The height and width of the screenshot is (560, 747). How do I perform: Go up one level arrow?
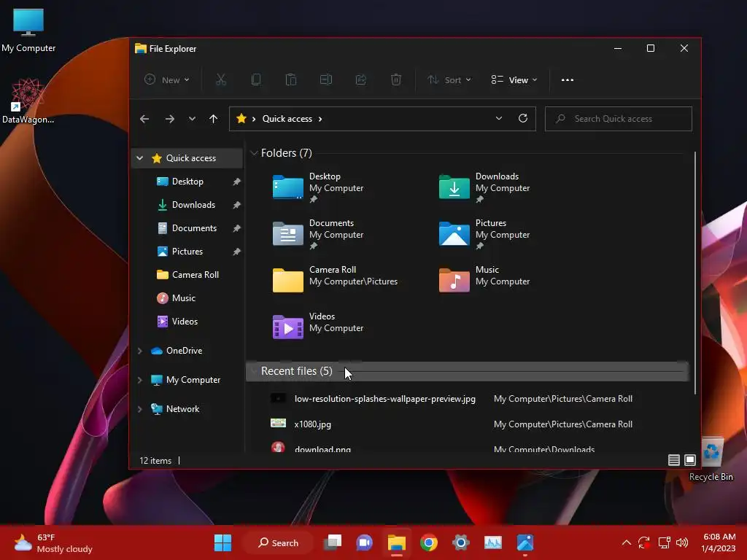(213, 119)
